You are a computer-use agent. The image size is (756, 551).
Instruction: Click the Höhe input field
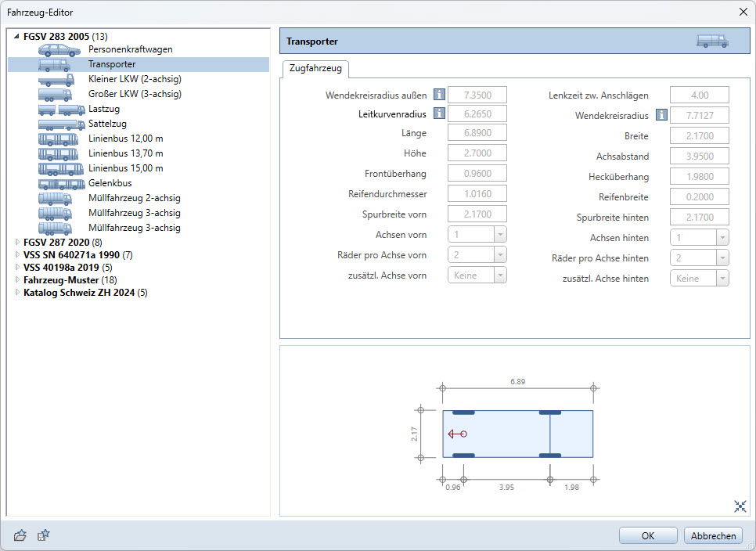click(x=477, y=153)
